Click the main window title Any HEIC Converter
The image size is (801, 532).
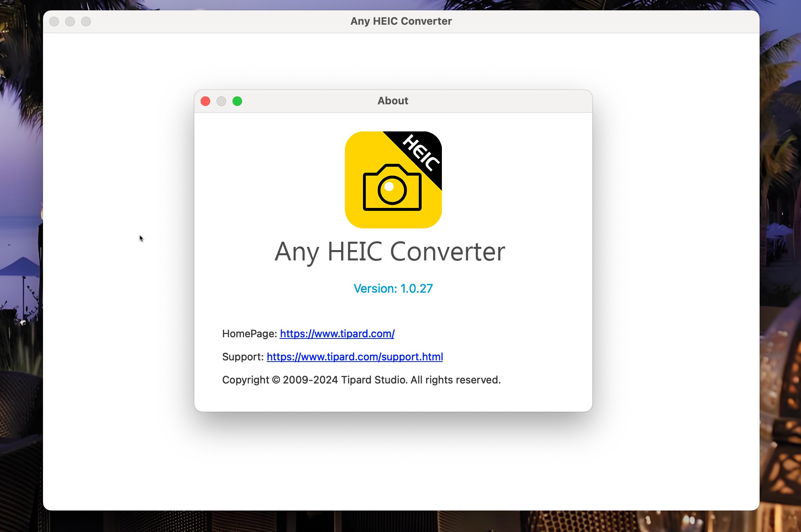coord(401,21)
